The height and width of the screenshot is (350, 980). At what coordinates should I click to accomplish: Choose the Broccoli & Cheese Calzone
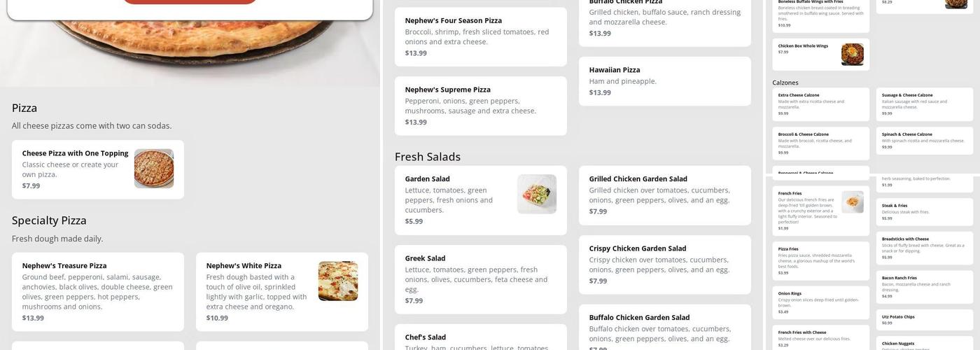point(820,143)
